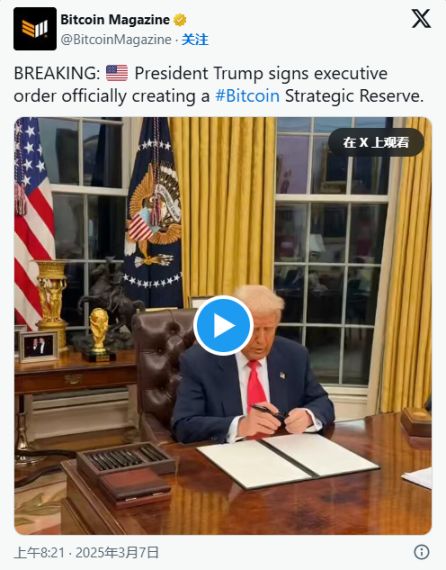Image resolution: width=446 pixels, height=570 pixels.
Task: Follow the account via 关注 link
Action: 195,39
